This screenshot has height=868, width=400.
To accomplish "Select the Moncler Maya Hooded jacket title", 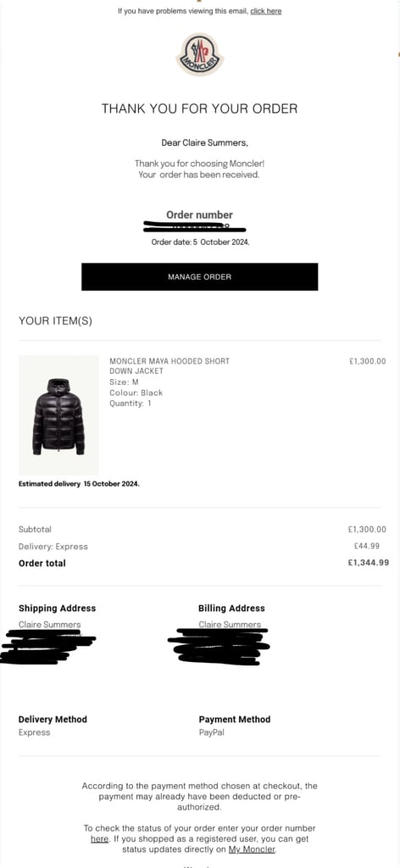I will click(169, 366).
